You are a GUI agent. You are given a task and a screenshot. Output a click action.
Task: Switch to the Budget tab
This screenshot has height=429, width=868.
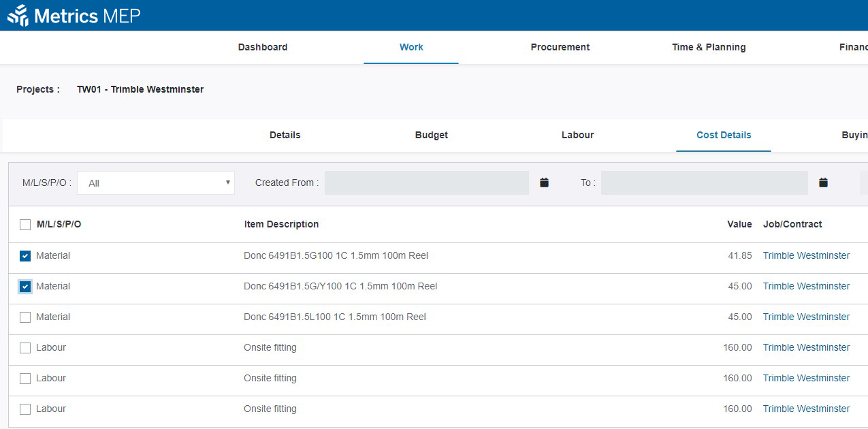431,135
